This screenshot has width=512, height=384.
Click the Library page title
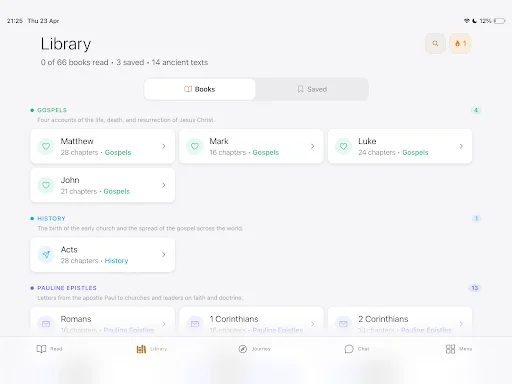tap(66, 44)
